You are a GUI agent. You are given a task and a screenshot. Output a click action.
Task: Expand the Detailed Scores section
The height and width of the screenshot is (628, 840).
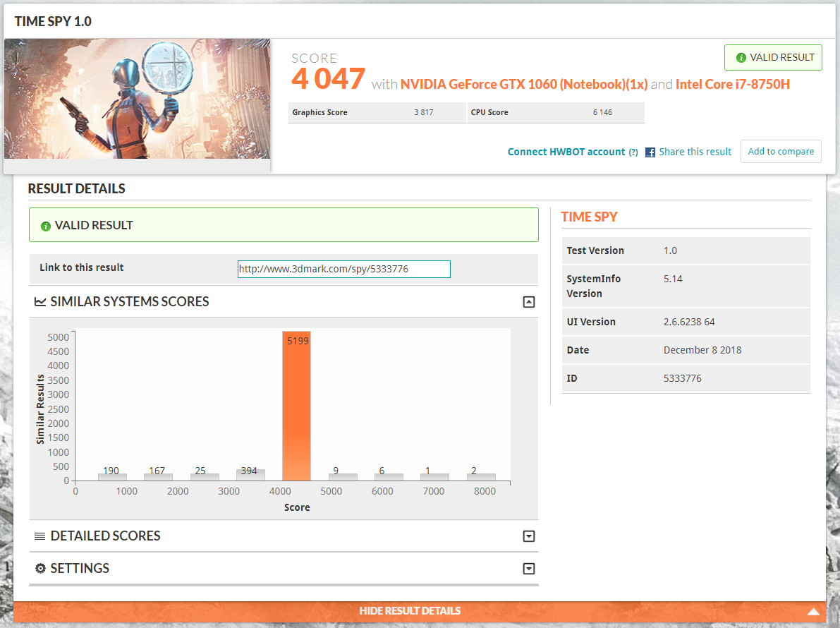click(529, 536)
